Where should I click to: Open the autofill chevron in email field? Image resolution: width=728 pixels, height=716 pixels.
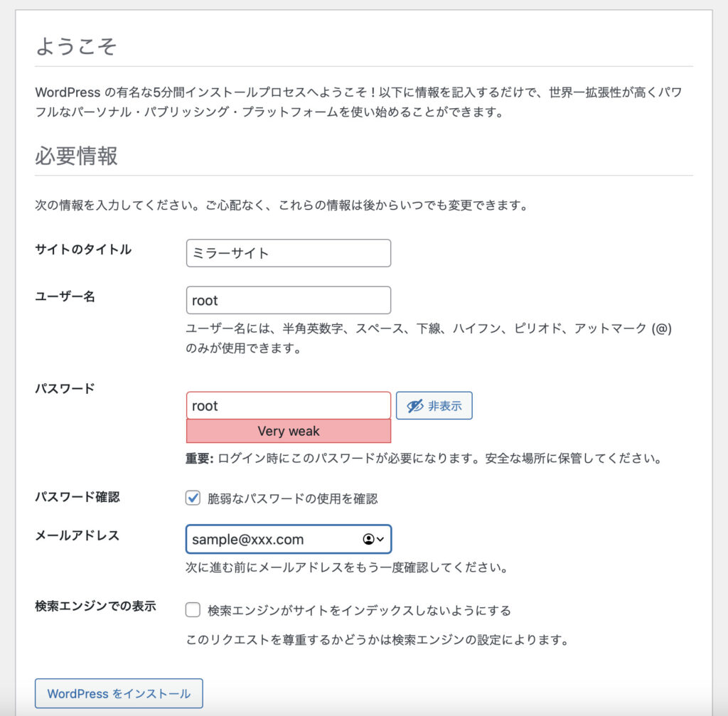pyautogui.click(x=380, y=540)
